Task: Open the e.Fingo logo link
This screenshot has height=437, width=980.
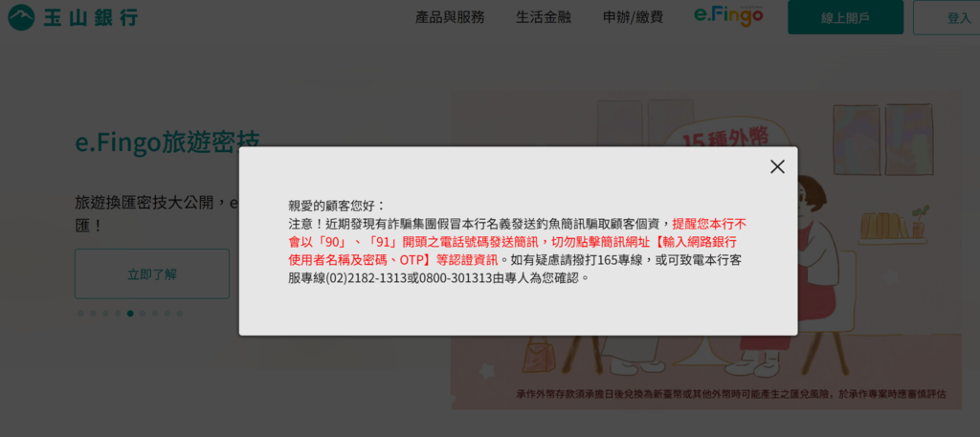Action: pos(728,17)
